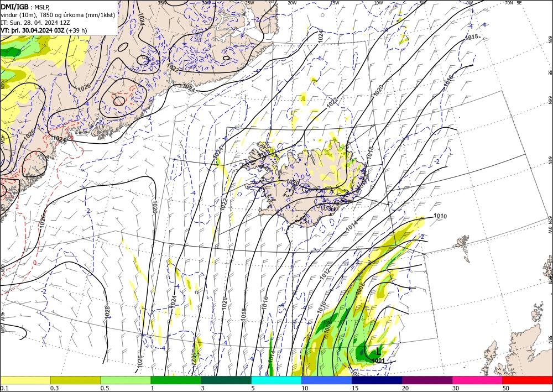The height and width of the screenshot is (392, 553).
Task: Select the '1006' isobar label
Action: (361, 289)
